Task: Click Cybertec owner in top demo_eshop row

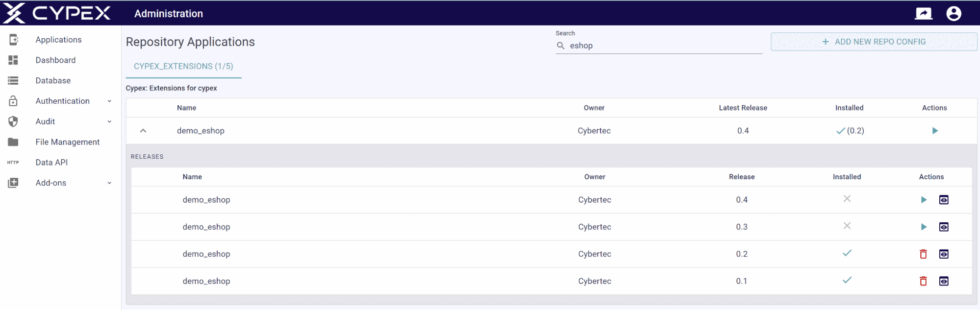Action: [594, 131]
